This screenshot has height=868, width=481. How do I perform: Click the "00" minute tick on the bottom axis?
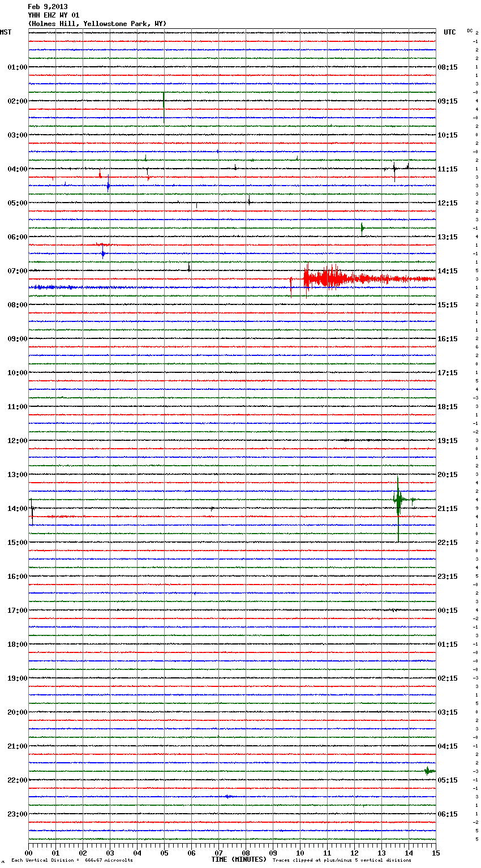[x=28, y=853]
